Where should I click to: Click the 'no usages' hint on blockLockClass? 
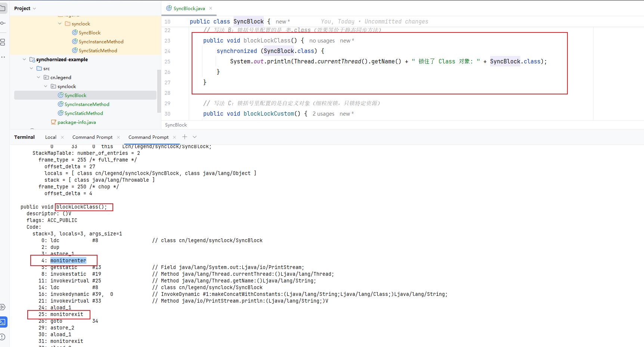click(x=322, y=41)
